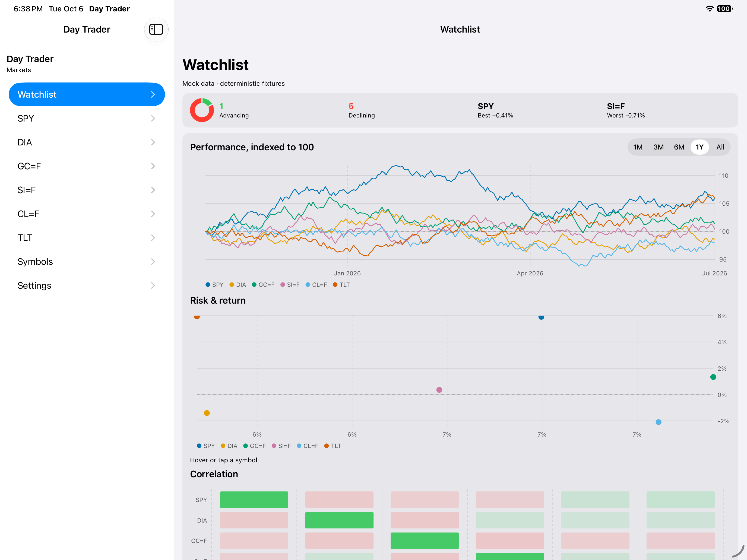The image size is (747, 560).
Task: Click SPY legend dot in Performance chart
Action: pos(208,285)
